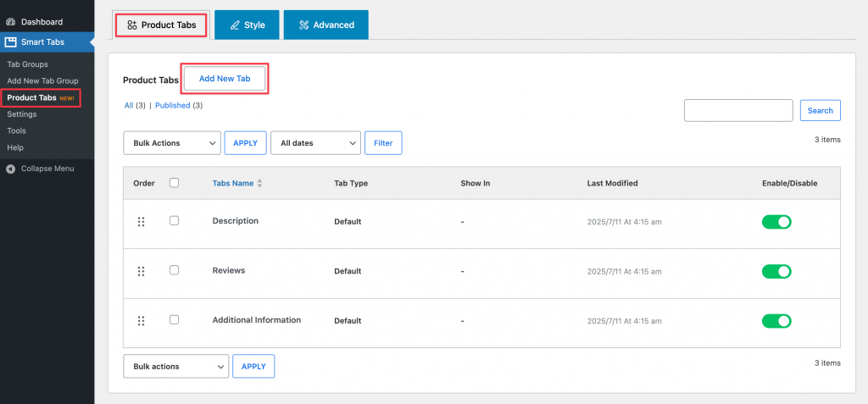Open Settings in the sidebar
Image resolution: width=868 pixels, height=404 pixels.
click(21, 114)
